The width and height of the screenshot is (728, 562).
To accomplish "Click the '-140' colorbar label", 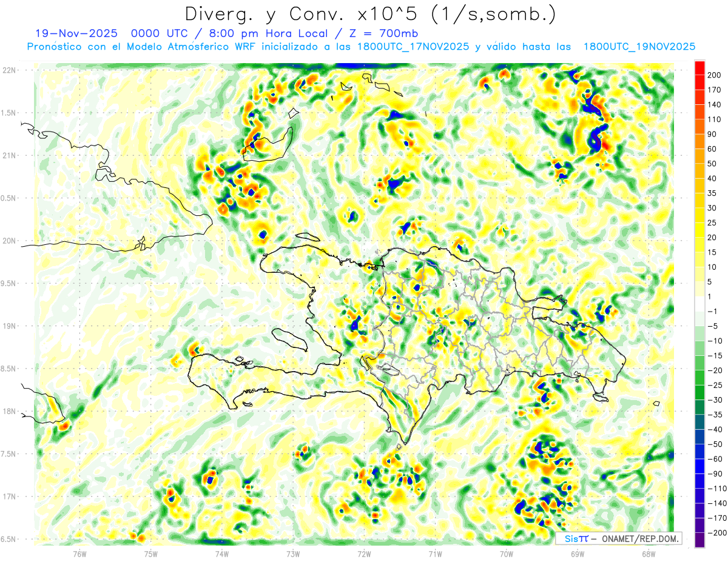I will (718, 503).
